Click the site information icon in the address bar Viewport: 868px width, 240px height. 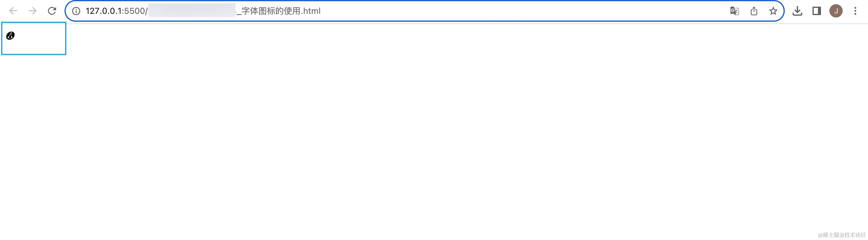coord(75,11)
